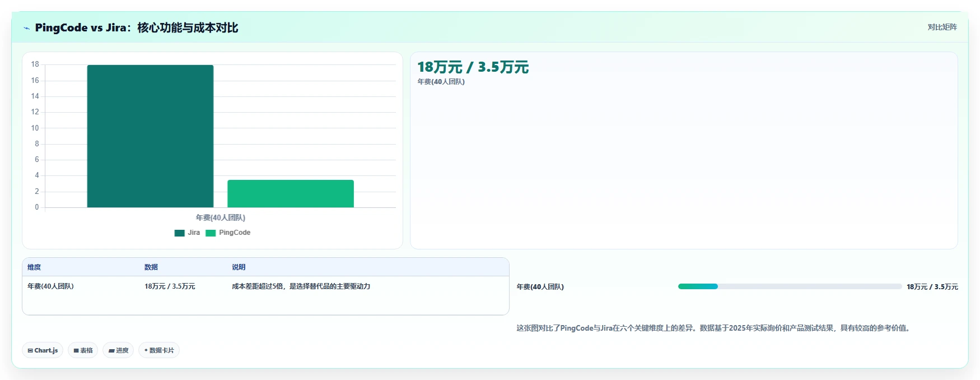Click the icon before the PingCode vs Jira title
980x380 pixels.
[26, 28]
